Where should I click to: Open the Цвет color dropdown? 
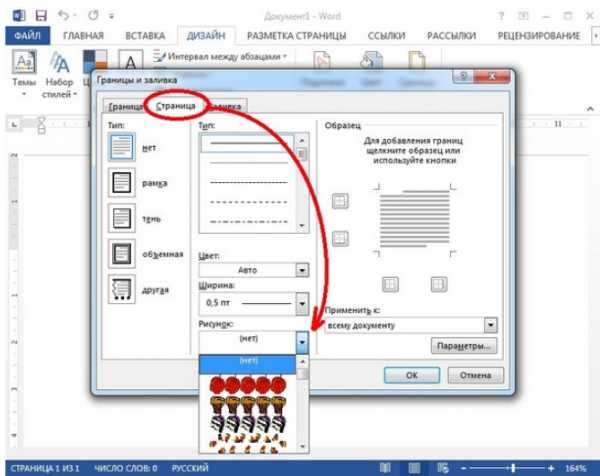point(302,270)
